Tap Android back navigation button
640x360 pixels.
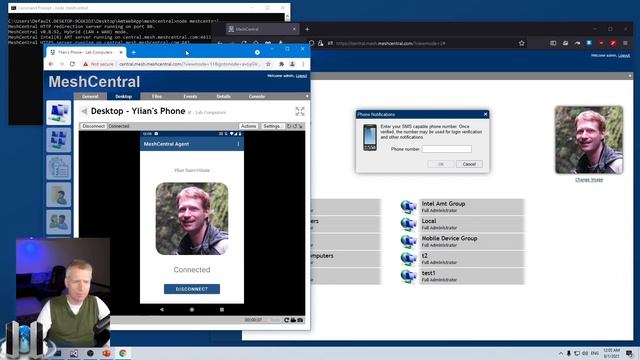[162, 309]
